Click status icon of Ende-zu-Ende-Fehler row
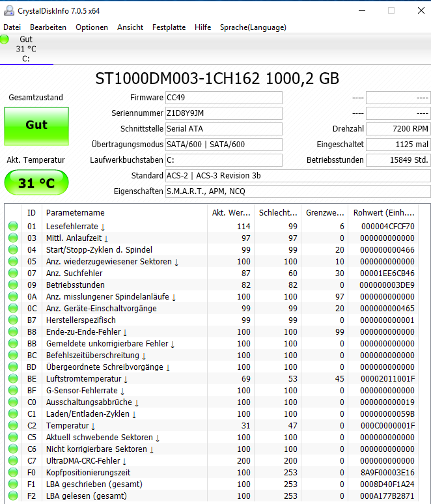The height and width of the screenshot is (504, 431). point(13,331)
